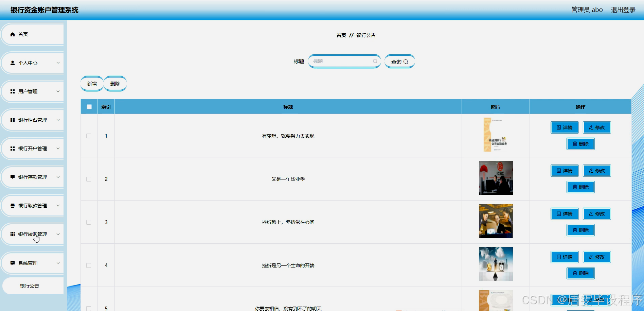
Task: Expand the 银行开户管理 menu chevron
Action: 58,149
